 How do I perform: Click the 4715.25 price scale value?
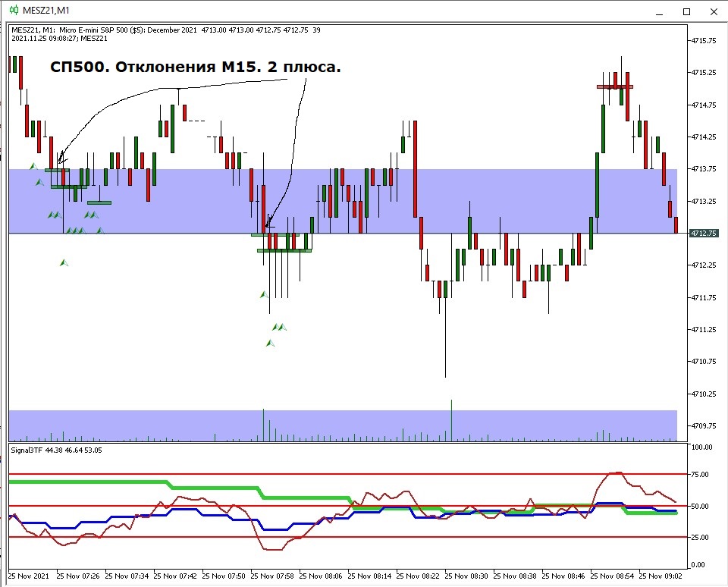[x=704, y=73]
